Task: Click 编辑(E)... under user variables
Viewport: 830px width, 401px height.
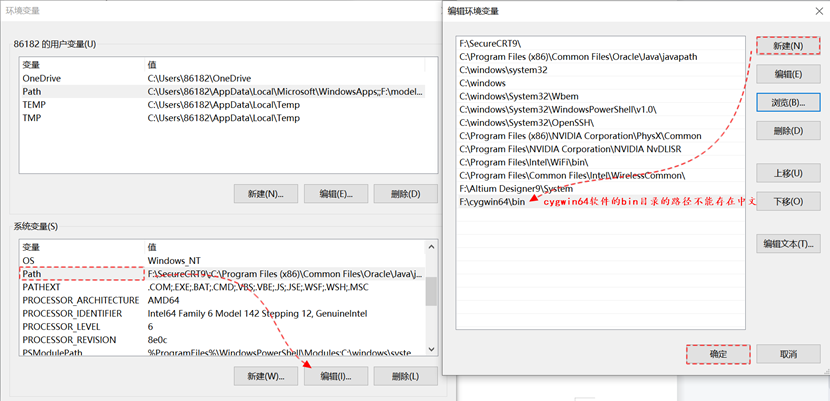Action: coord(336,194)
